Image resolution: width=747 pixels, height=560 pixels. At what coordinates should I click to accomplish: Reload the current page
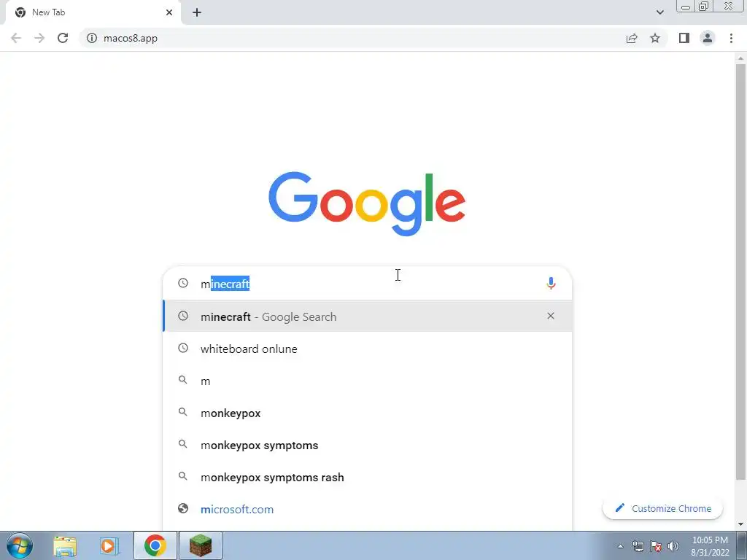tap(63, 38)
